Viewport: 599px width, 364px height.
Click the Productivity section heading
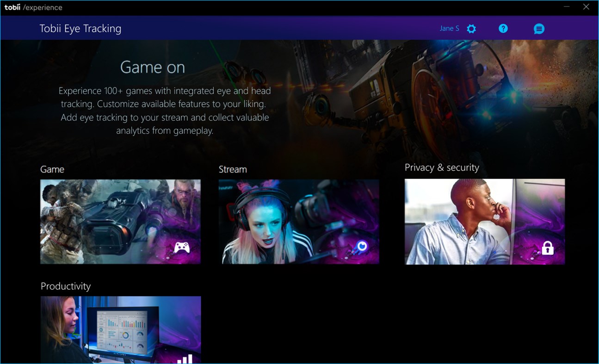coord(66,286)
